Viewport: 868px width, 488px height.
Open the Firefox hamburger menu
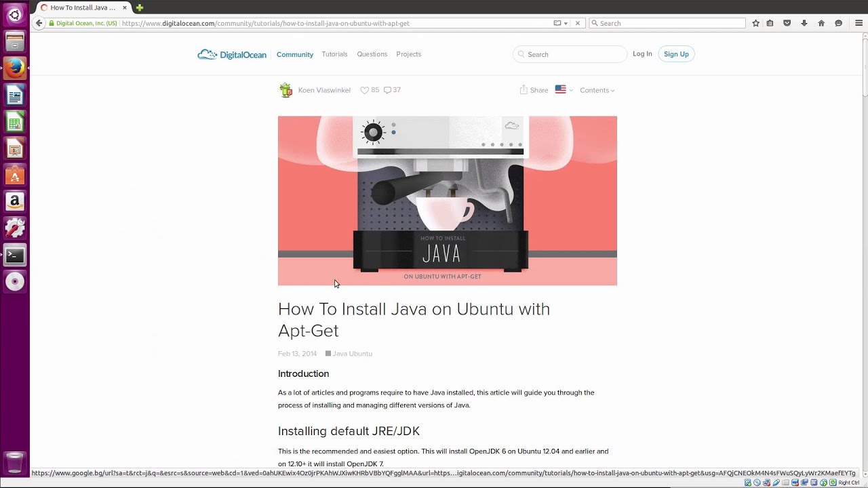[858, 23]
